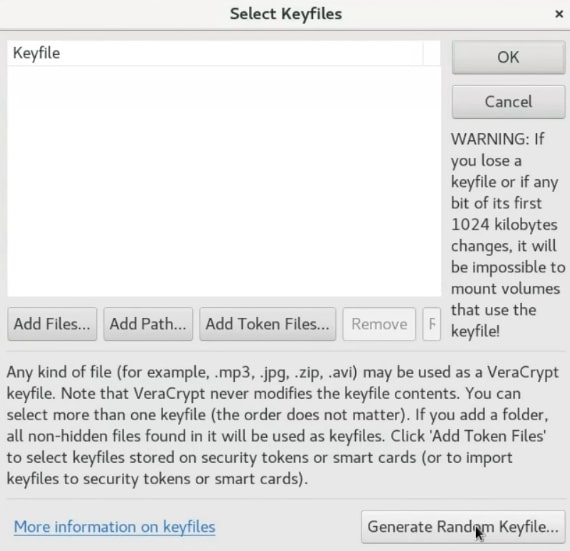This screenshot has height=551, width=570.
Task: Click the '1024 kilobytes' warning line
Action: pyautogui.click(x=504, y=225)
